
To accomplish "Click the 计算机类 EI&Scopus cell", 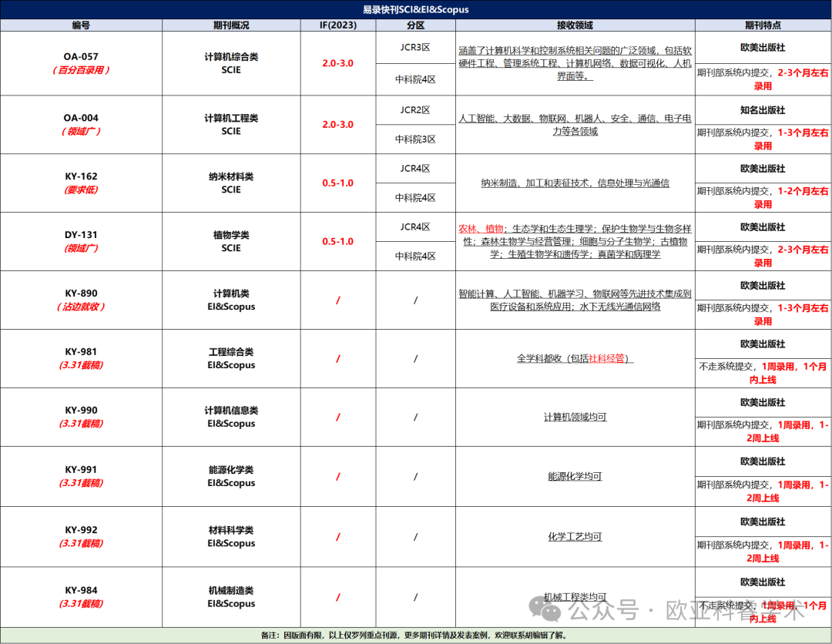I will [231, 300].
